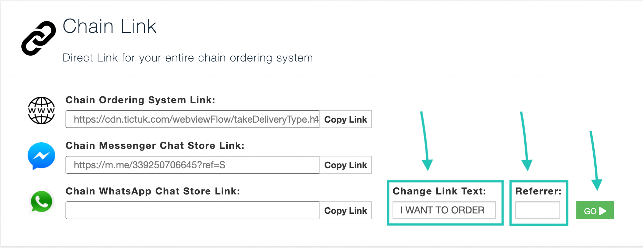Click the Referrer label
Screen dimensions: 644x248
pos(538,191)
